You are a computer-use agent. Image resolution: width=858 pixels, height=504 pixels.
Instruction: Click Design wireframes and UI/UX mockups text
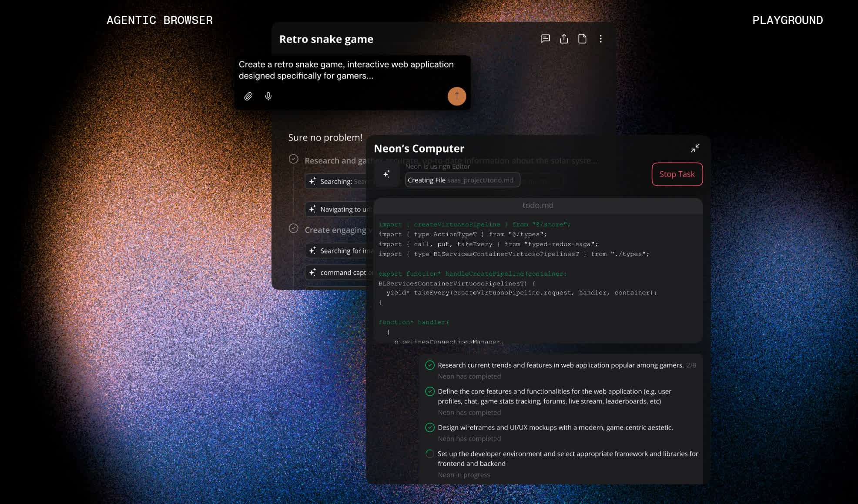(x=555, y=427)
